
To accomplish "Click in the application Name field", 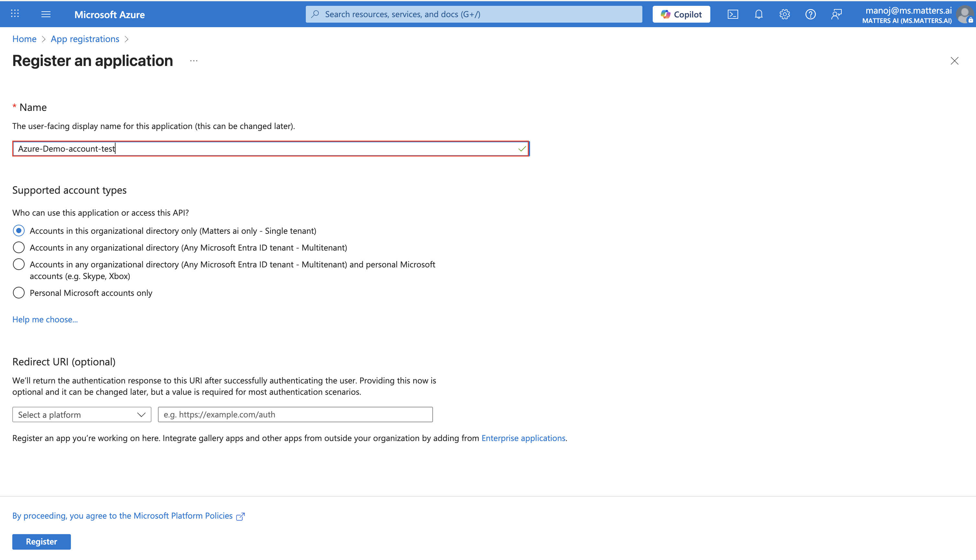I will click(x=271, y=148).
